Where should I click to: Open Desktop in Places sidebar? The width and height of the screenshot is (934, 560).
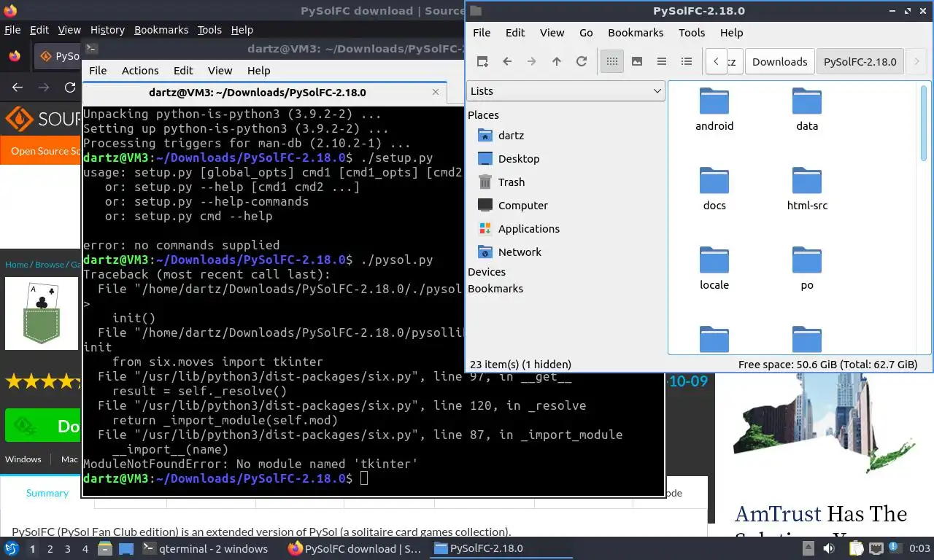[x=518, y=158]
